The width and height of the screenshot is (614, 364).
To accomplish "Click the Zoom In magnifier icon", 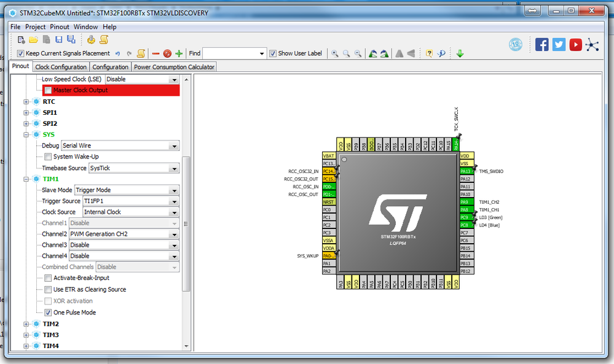I will 335,53.
